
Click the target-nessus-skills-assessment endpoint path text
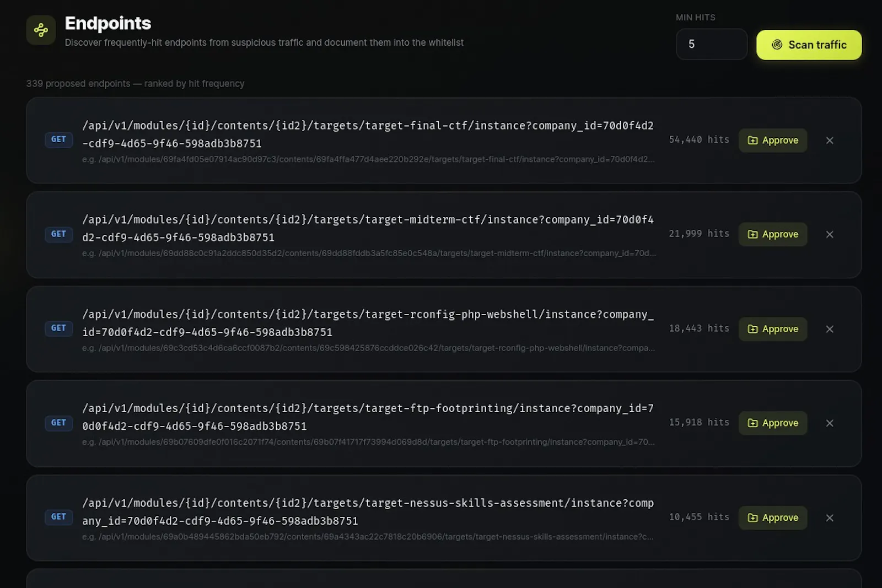pyautogui.click(x=368, y=512)
